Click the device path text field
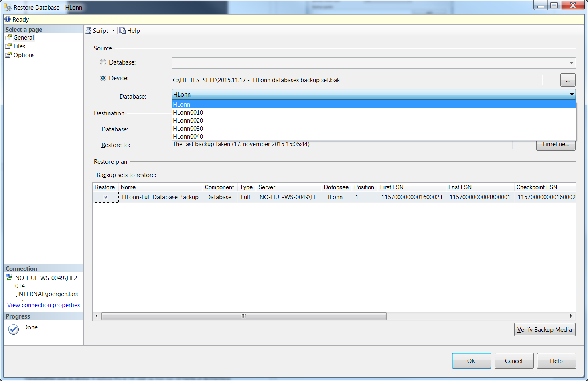The height and width of the screenshot is (381, 588). (357, 80)
